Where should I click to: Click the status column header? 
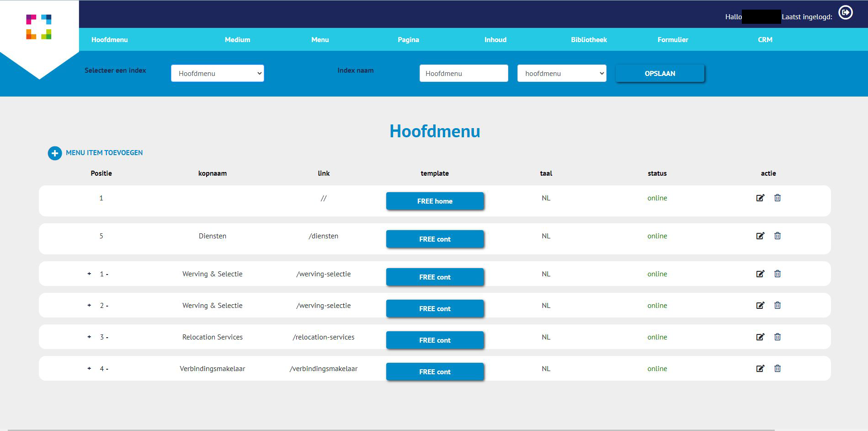point(657,173)
